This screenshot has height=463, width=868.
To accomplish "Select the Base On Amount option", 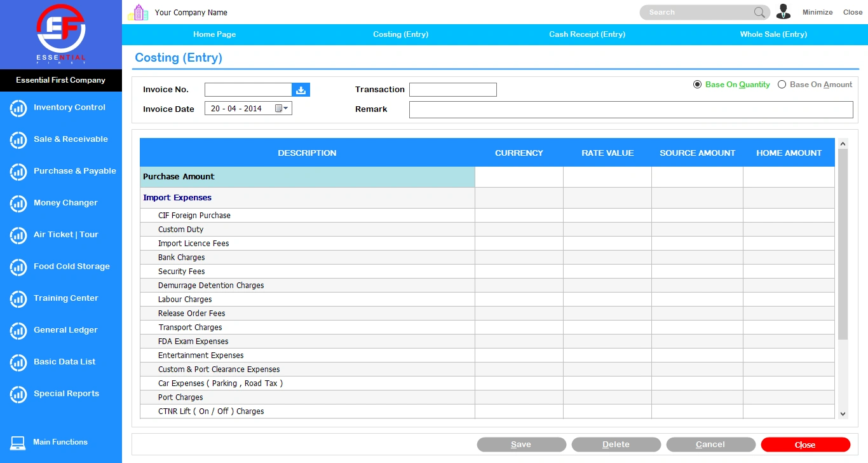I will pos(815,85).
